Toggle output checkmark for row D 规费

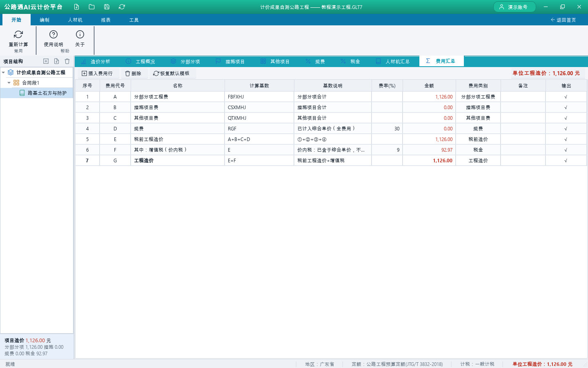click(566, 129)
